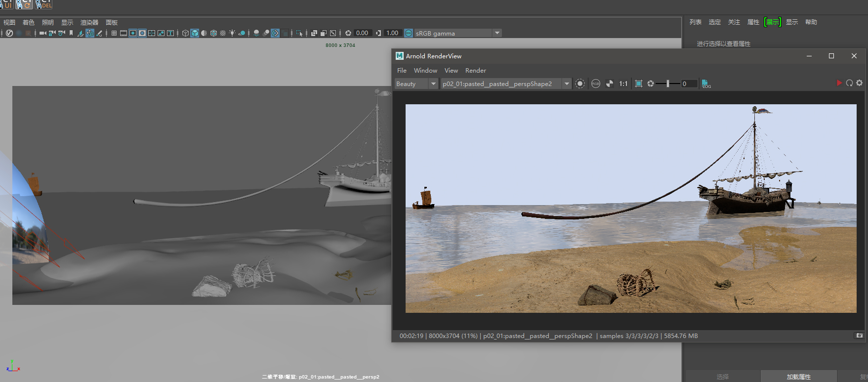This screenshot has height=382, width=868.
Task: Click the exposure reset icon
Action: pyautogui.click(x=348, y=33)
